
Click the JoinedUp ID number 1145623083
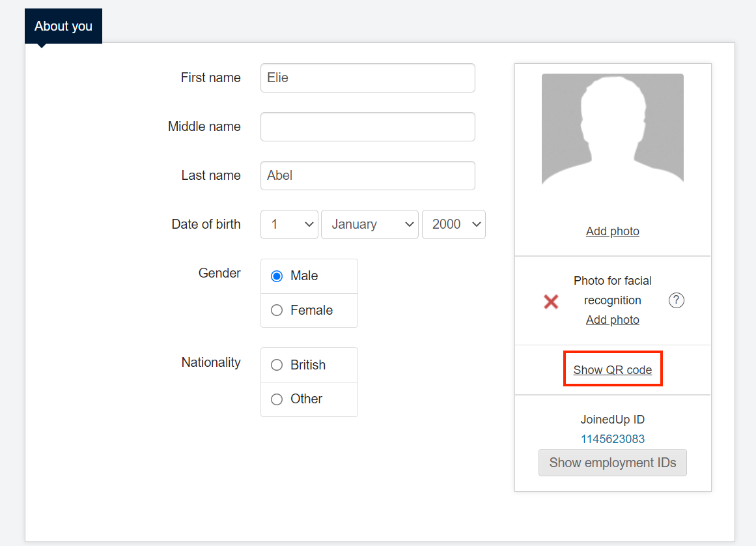pos(612,439)
